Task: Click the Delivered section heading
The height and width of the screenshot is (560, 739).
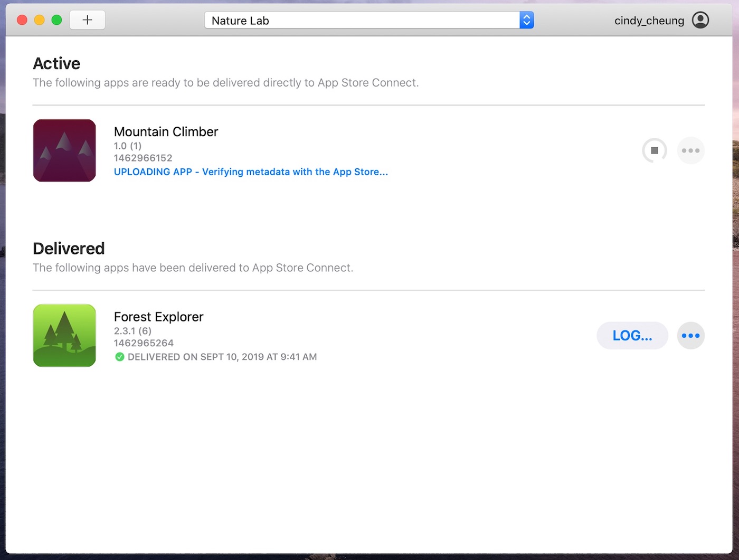Action: [69, 248]
